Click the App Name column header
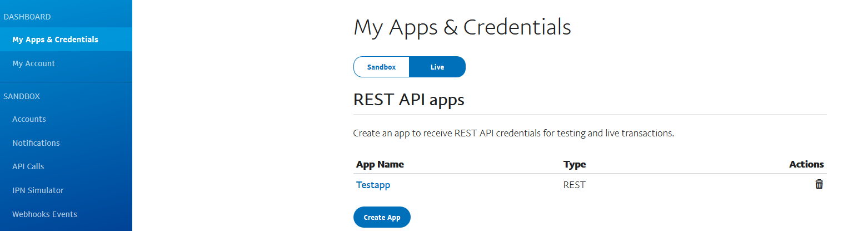 (380, 164)
